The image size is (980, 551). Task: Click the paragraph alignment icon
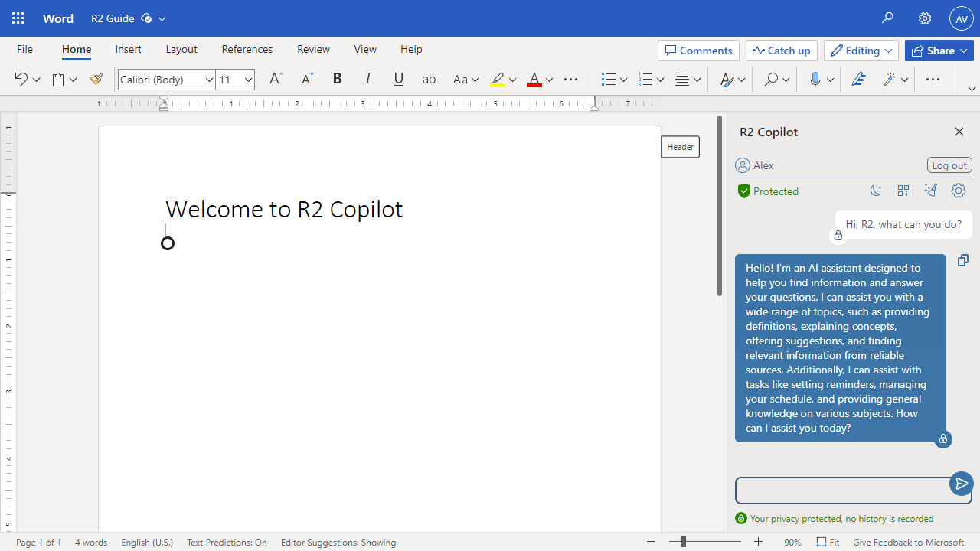click(682, 80)
